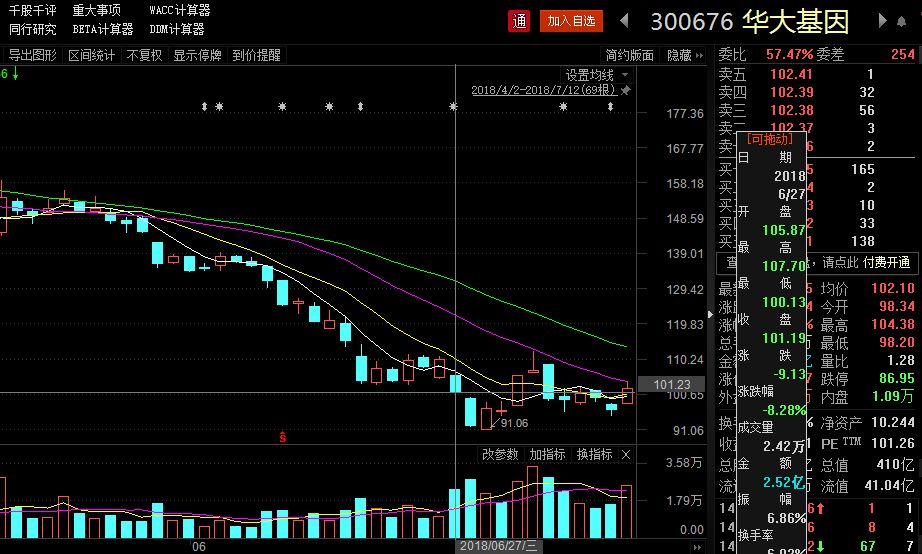Screen dimensions: 922x554
Task: Click the green down arrow in tick list
Action: click(820, 546)
